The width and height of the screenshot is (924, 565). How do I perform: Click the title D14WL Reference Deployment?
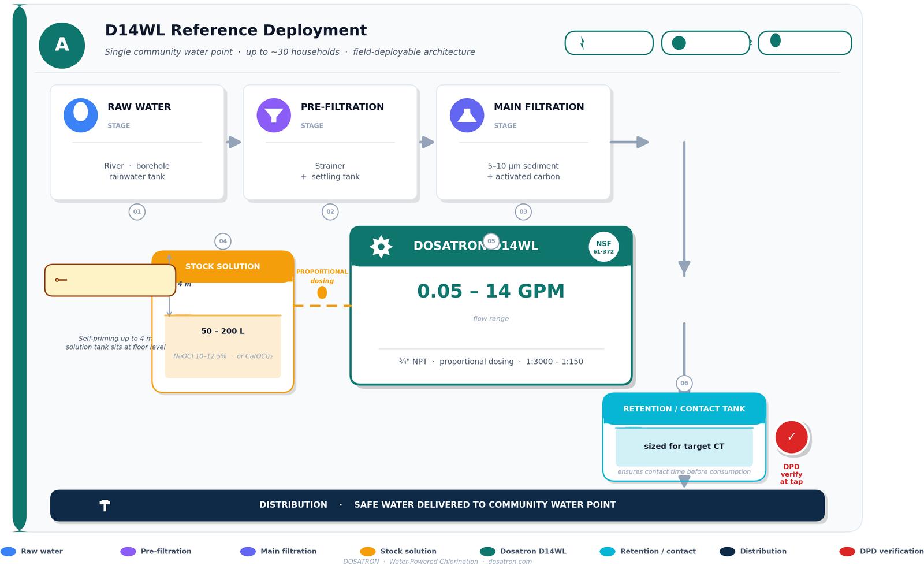point(236,30)
